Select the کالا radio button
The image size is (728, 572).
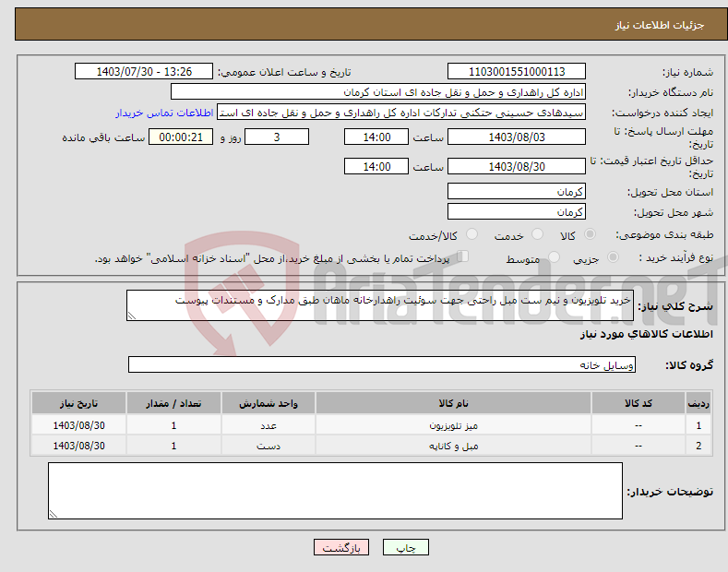(590, 234)
